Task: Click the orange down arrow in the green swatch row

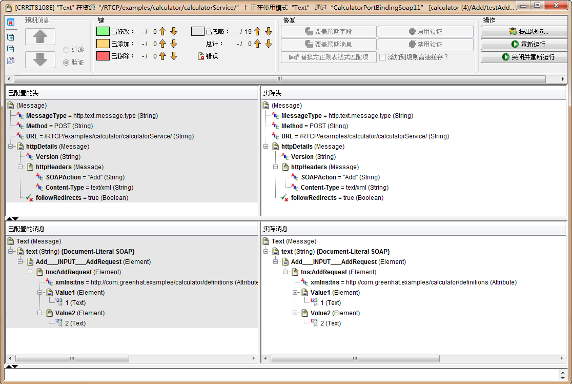Action: [x=174, y=31]
